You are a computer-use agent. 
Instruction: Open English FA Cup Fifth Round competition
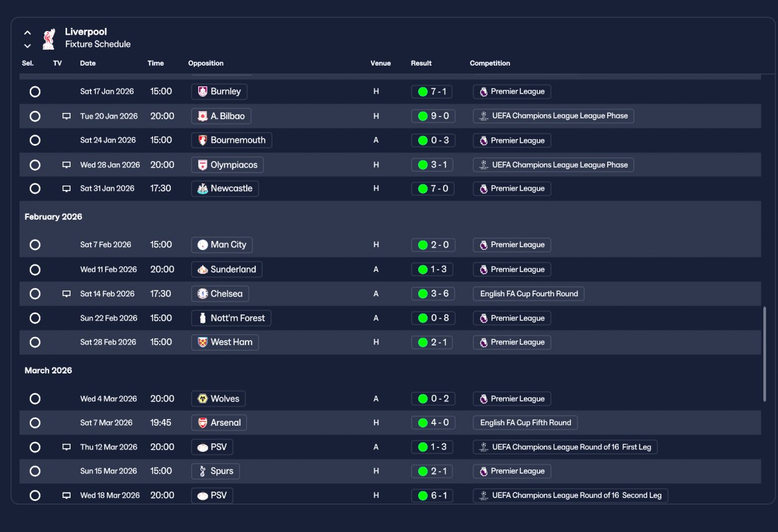point(526,423)
